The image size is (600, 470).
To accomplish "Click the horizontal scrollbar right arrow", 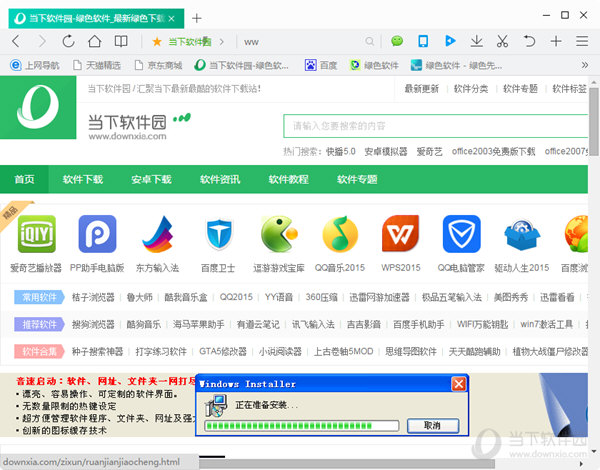I will coord(582,464).
